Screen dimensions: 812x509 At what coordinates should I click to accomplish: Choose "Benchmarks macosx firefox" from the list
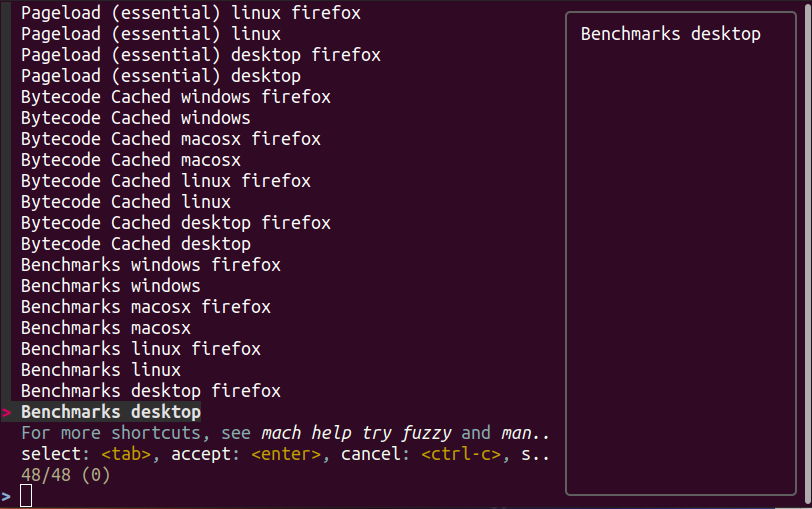click(145, 307)
